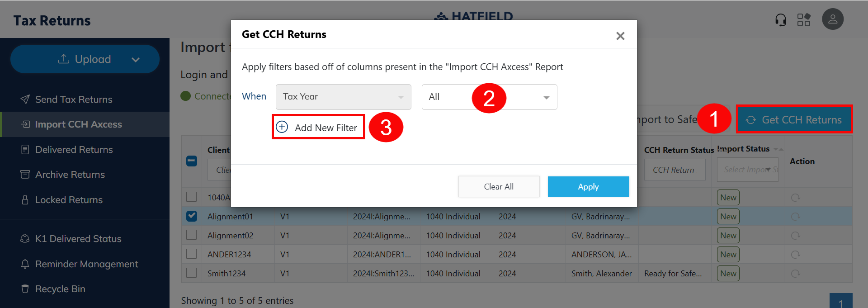This screenshot has width=868, height=308.
Task: Click the Clear All button
Action: 499,187
